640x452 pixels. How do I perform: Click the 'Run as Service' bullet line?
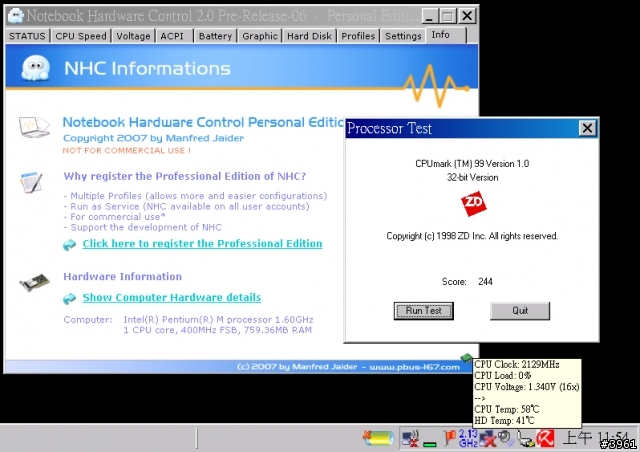[187, 206]
